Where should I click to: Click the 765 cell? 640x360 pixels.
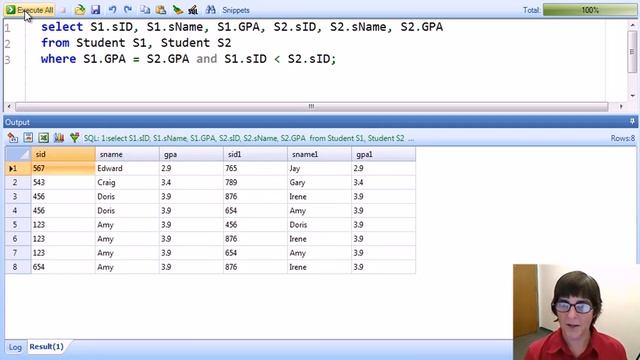point(255,168)
